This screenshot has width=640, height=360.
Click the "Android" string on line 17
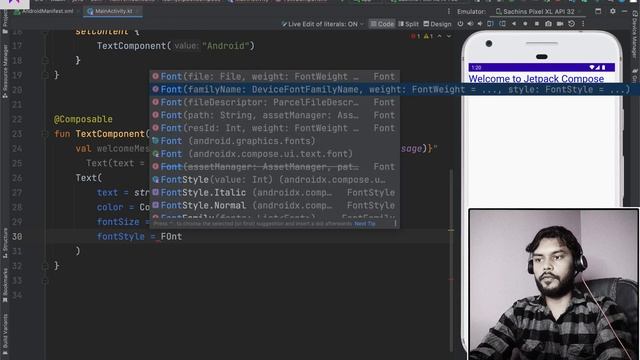click(226, 46)
